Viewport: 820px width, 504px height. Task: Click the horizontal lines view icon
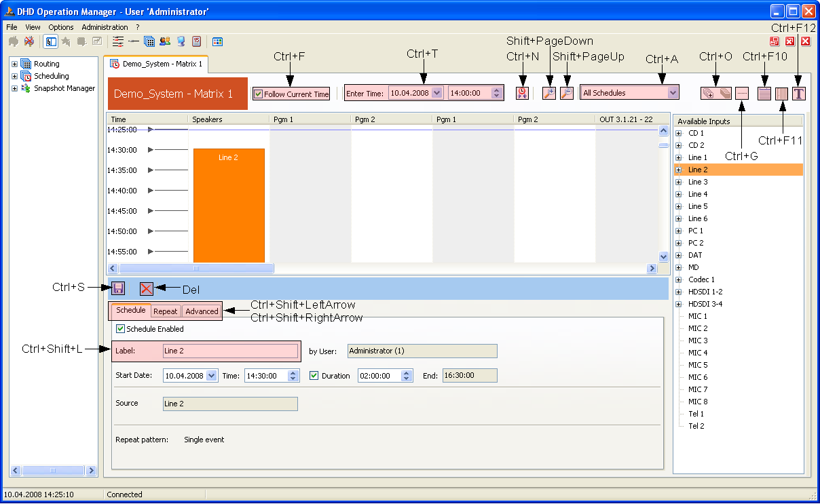765,94
